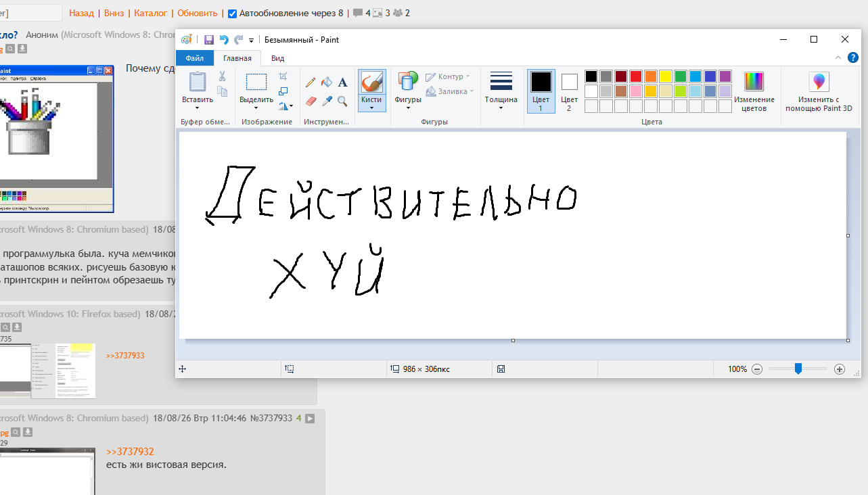
Task: Open the Вставить dropdown arrow
Action: (x=198, y=108)
